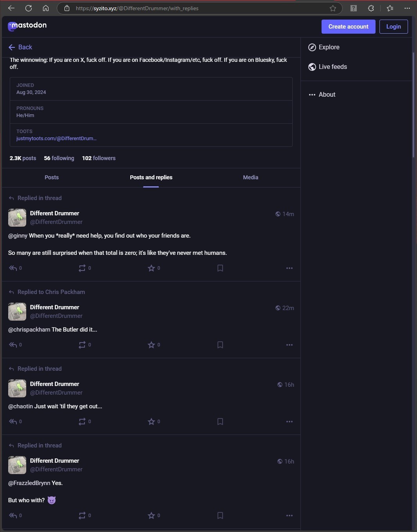Switch to the Posts tab
This screenshot has width=417, height=532.
[x=52, y=177]
